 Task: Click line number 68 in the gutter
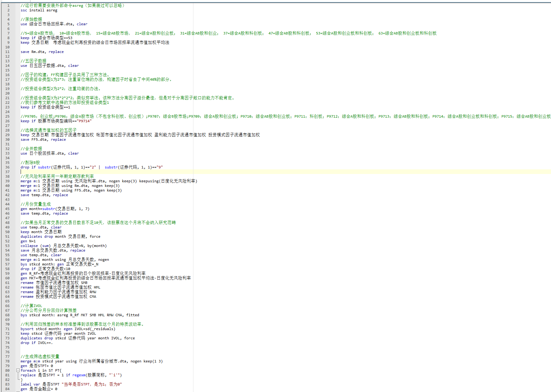coord(7,315)
